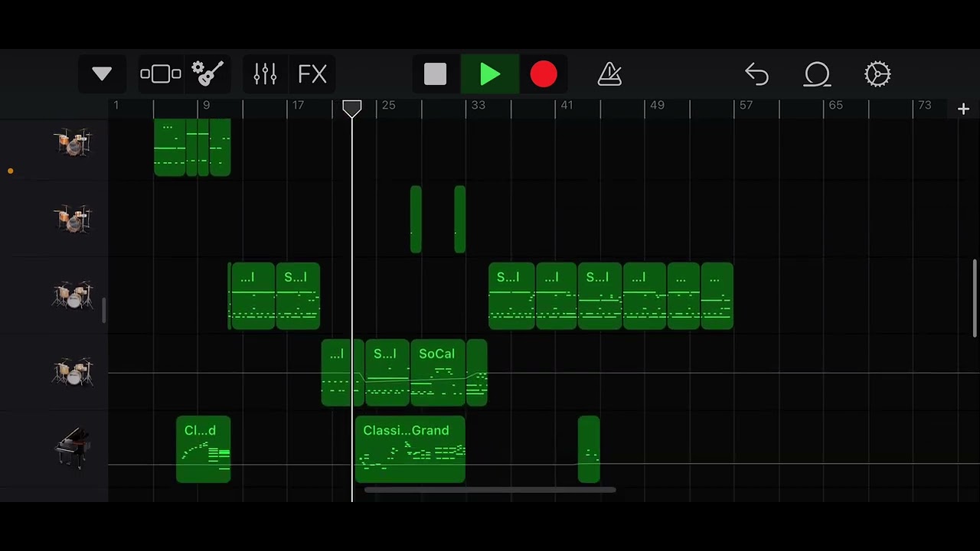
Task: Select the third drum kit track icon
Action: (x=73, y=295)
